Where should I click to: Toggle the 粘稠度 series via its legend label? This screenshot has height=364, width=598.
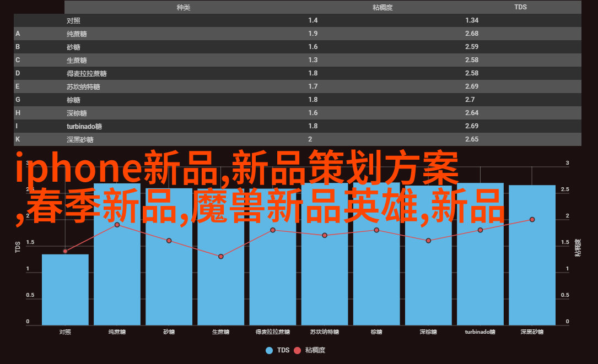pyautogui.click(x=315, y=350)
